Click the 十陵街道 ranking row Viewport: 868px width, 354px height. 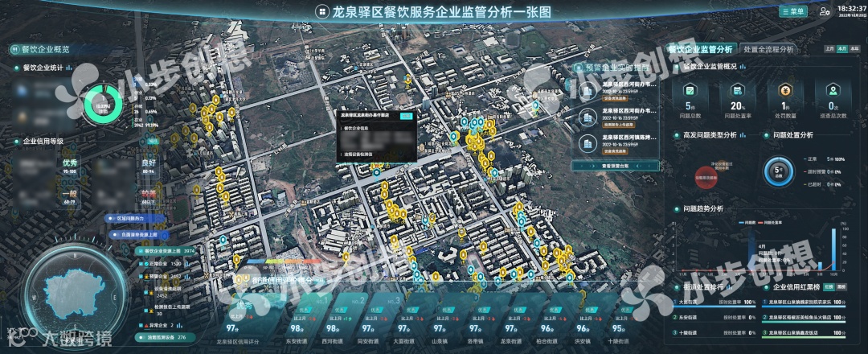[715, 334]
